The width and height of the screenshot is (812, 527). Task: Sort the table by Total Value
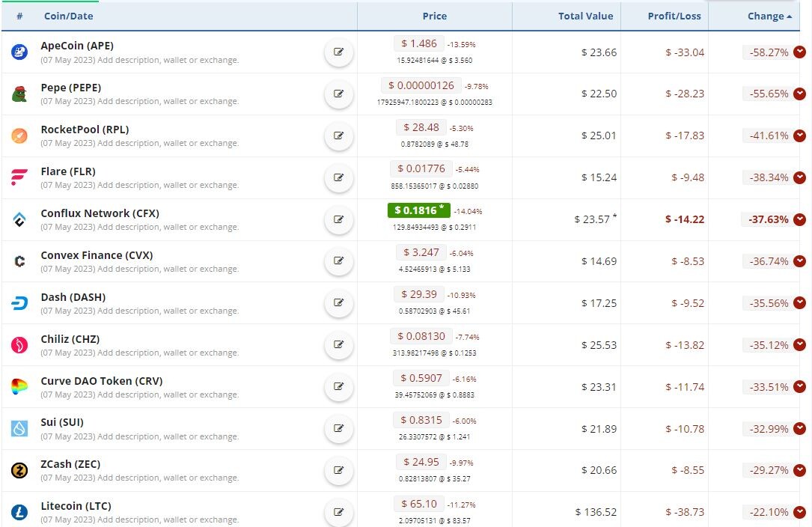click(585, 16)
